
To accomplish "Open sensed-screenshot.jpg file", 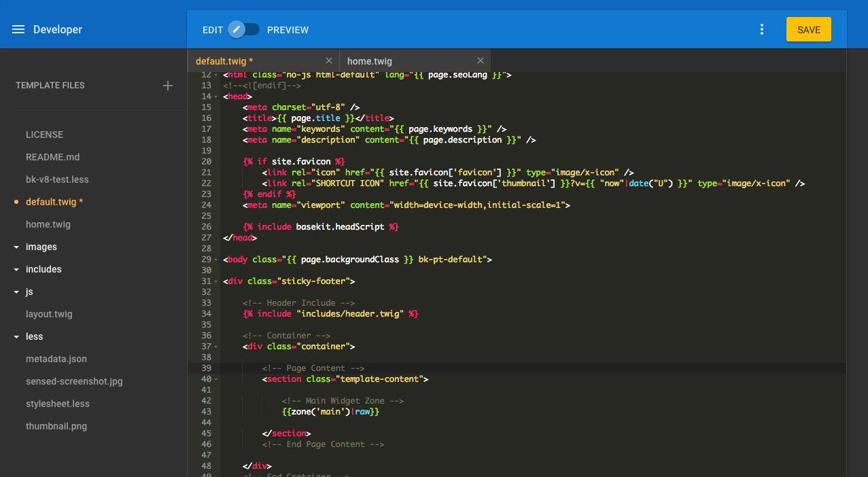I will pos(74,381).
